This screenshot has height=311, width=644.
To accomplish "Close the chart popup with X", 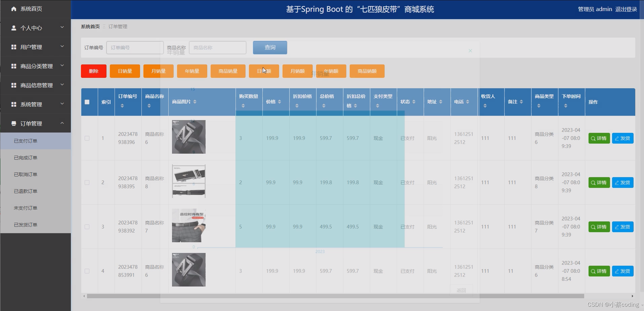I will point(470,51).
